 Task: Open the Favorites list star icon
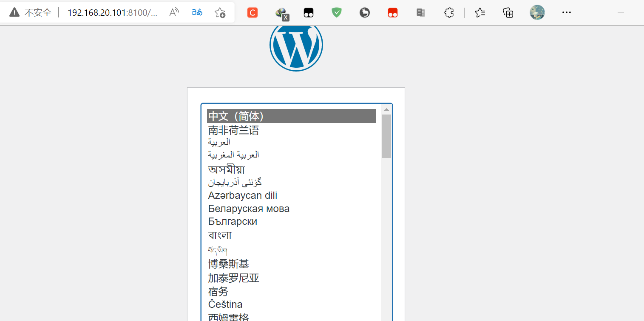(x=480, y=13)
